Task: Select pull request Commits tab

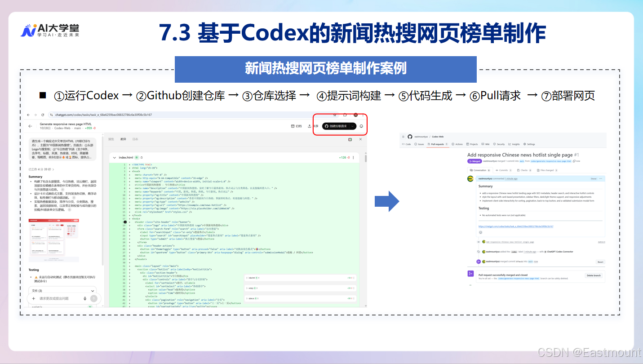Action: 504,170
